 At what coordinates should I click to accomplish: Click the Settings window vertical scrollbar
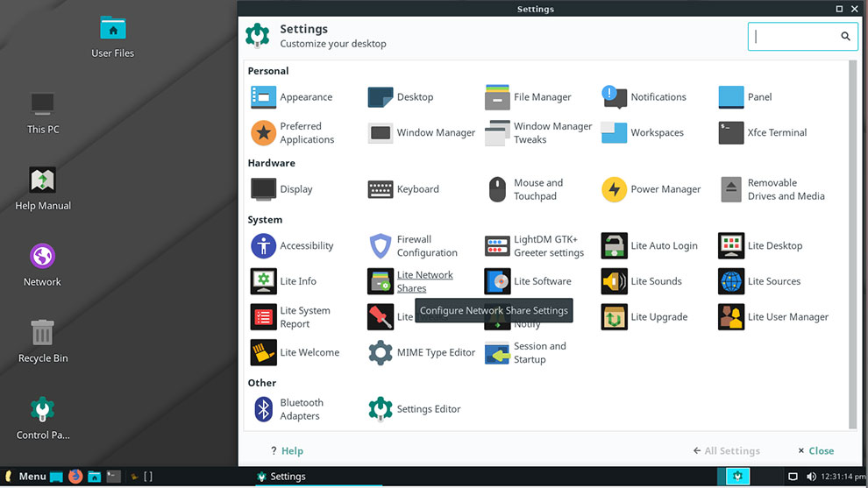coord(852,244)
